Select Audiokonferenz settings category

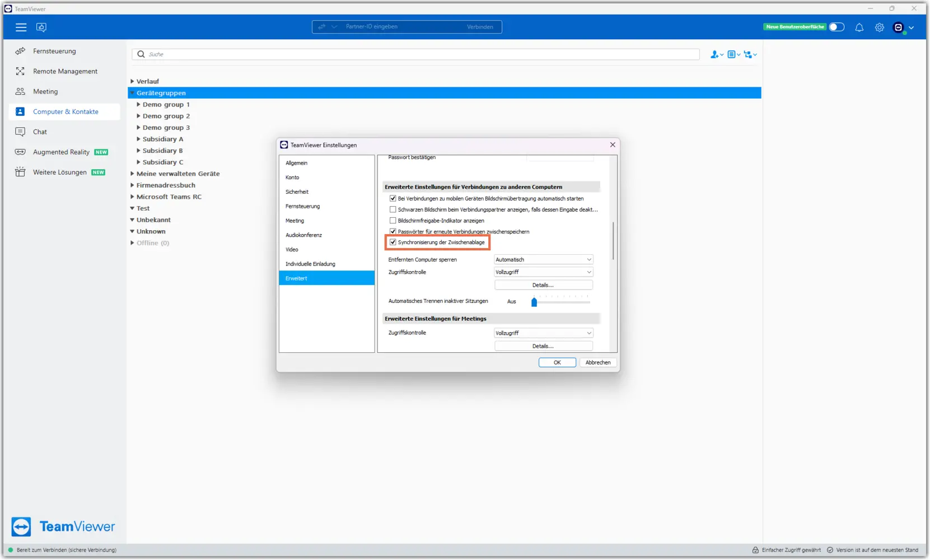[326, 235]
